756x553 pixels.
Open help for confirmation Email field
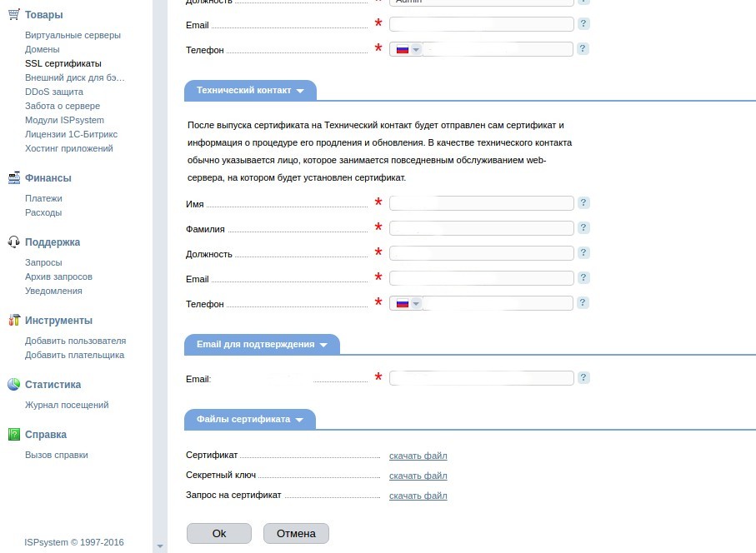point(583,378)
